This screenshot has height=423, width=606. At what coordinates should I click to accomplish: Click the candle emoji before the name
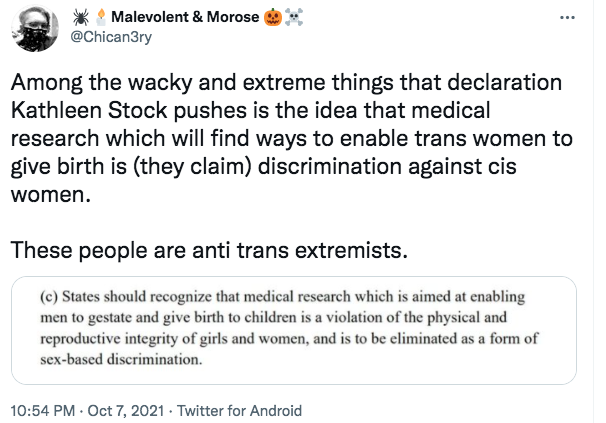pos(101,17)
